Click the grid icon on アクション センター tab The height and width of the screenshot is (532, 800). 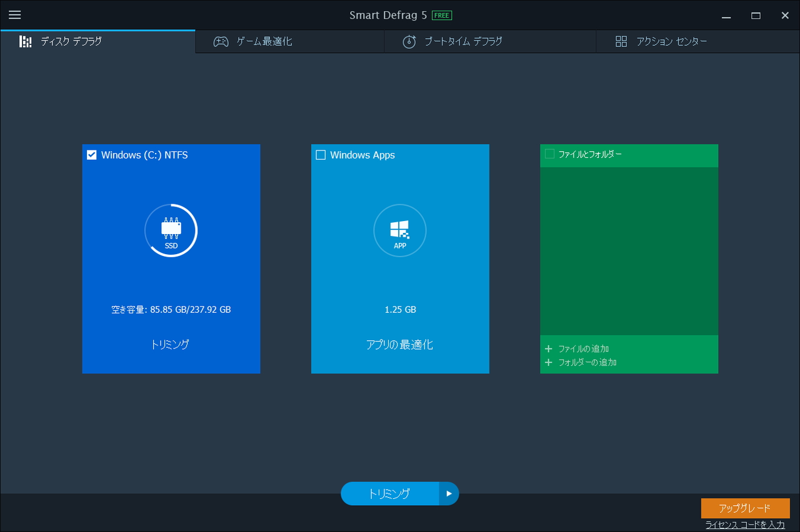pos(621,41)
